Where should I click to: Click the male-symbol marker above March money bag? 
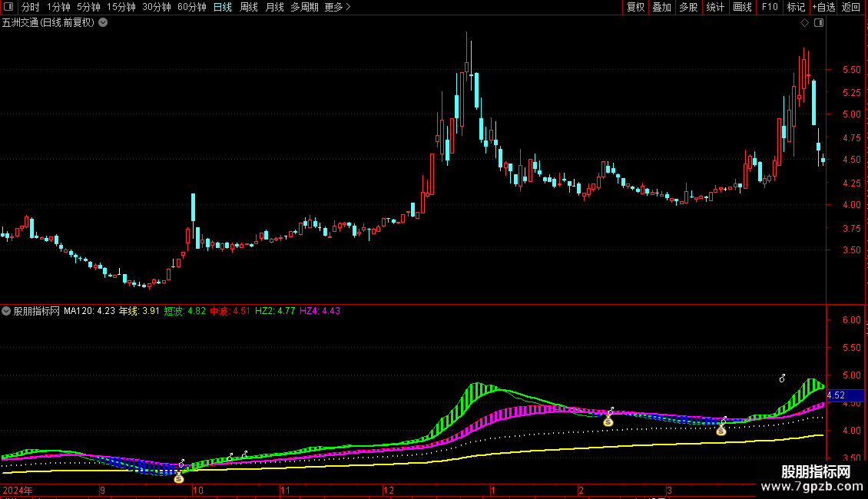(724, 421)
